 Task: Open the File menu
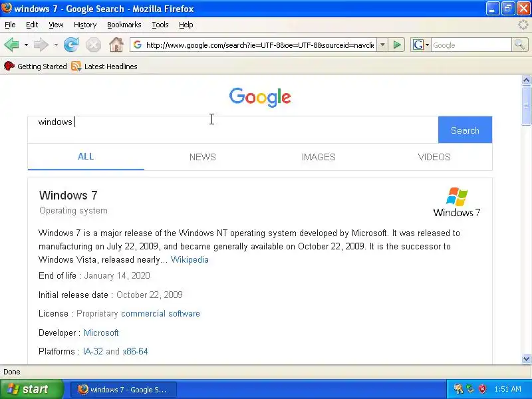[x=10, y=25]
